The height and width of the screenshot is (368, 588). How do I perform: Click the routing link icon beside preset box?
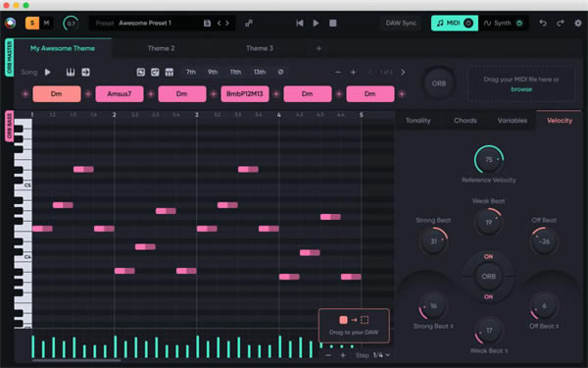point(249,24)
